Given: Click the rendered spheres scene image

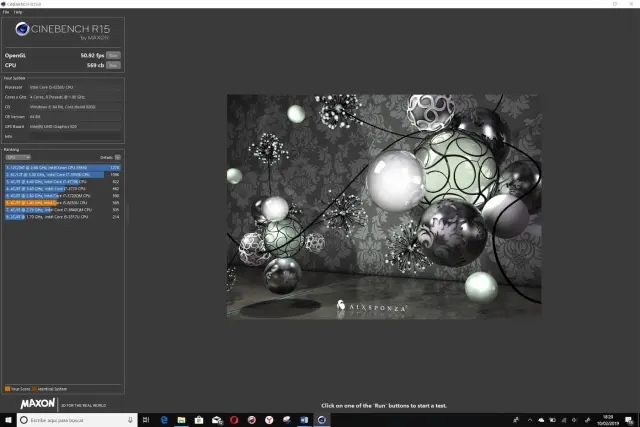Looking at the screenshot, I should click(x=382, y=206).
